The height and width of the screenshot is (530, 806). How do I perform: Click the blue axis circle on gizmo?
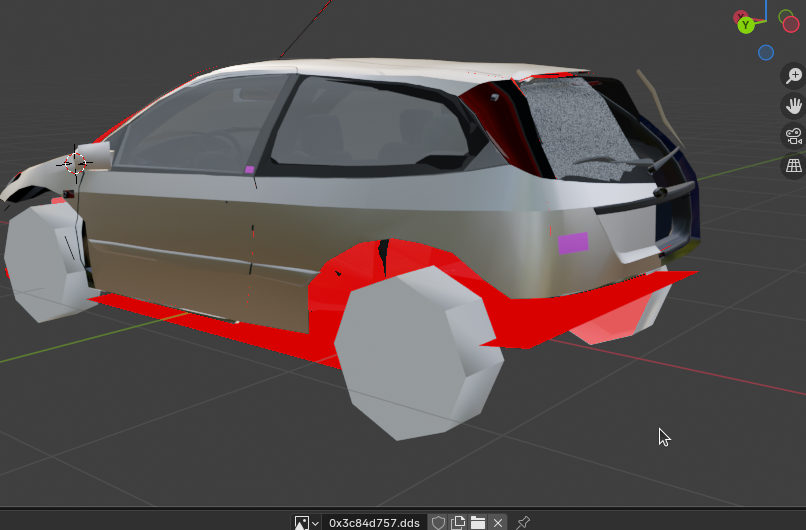[766, 52]
